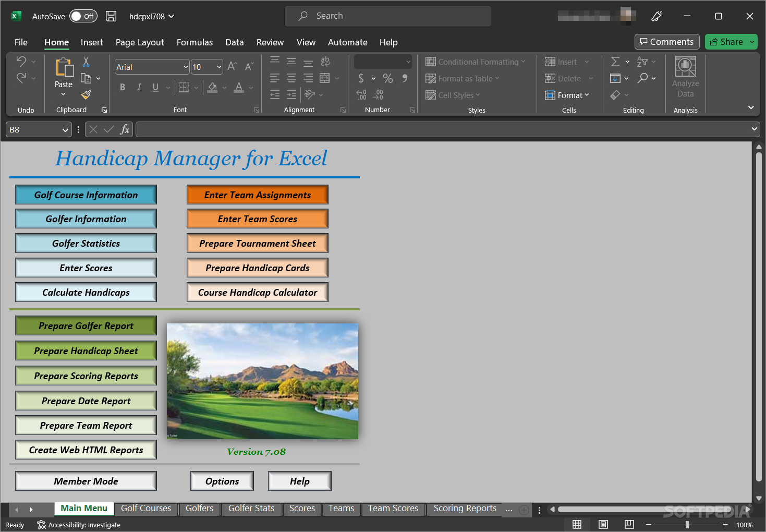Click the golf course picture
The image size is (766, 532).
point(262,381)
